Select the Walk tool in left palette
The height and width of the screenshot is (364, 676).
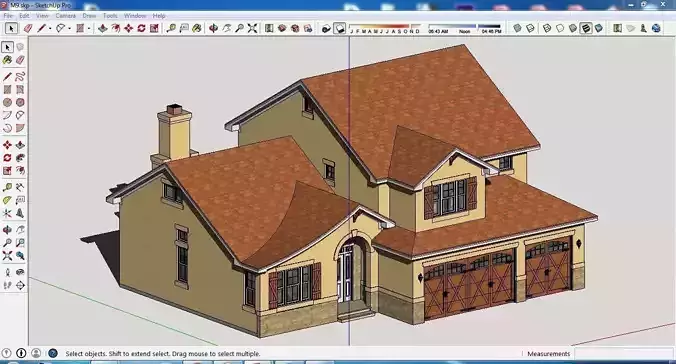pos(7,285)
